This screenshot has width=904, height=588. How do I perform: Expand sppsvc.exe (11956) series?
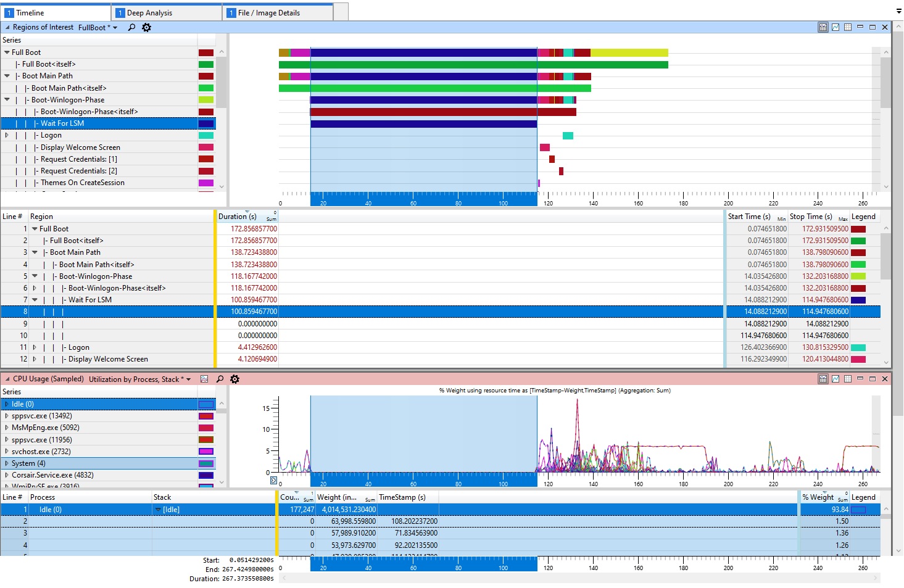(7, 440)
